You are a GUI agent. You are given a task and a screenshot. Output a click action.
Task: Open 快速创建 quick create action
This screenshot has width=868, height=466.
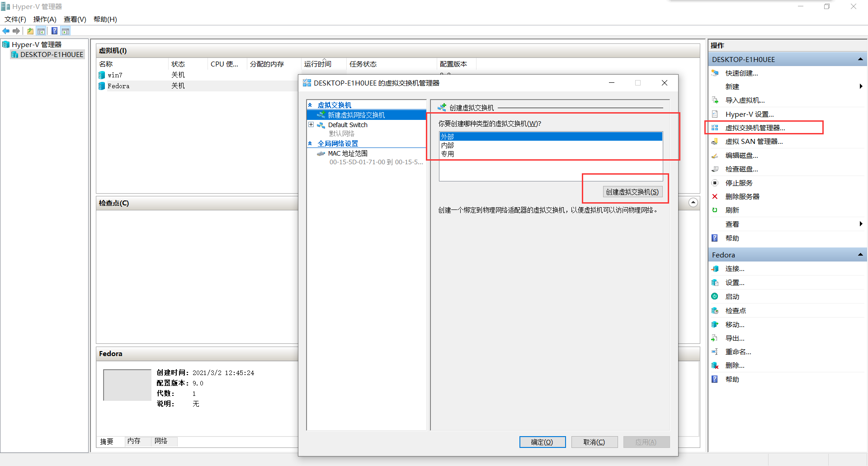pyautogui.click(x=741, y=73)
